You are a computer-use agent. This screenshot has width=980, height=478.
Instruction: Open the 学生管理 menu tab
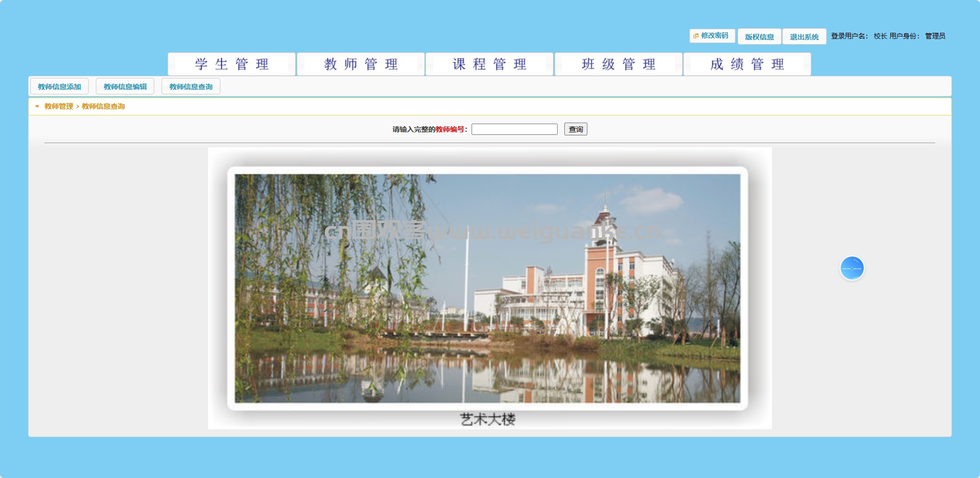232,64
